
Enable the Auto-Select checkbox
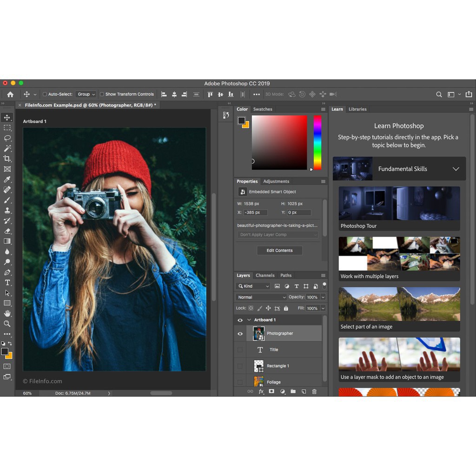45,94
